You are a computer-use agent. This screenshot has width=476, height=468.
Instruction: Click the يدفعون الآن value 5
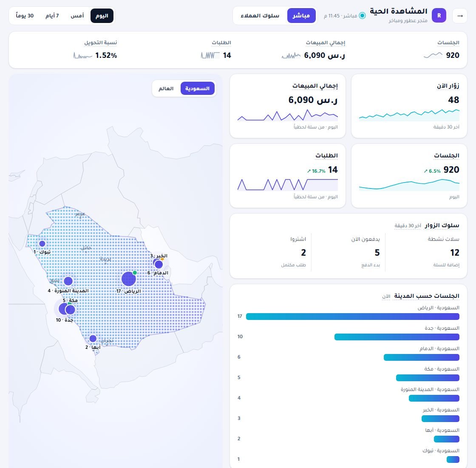377,253
